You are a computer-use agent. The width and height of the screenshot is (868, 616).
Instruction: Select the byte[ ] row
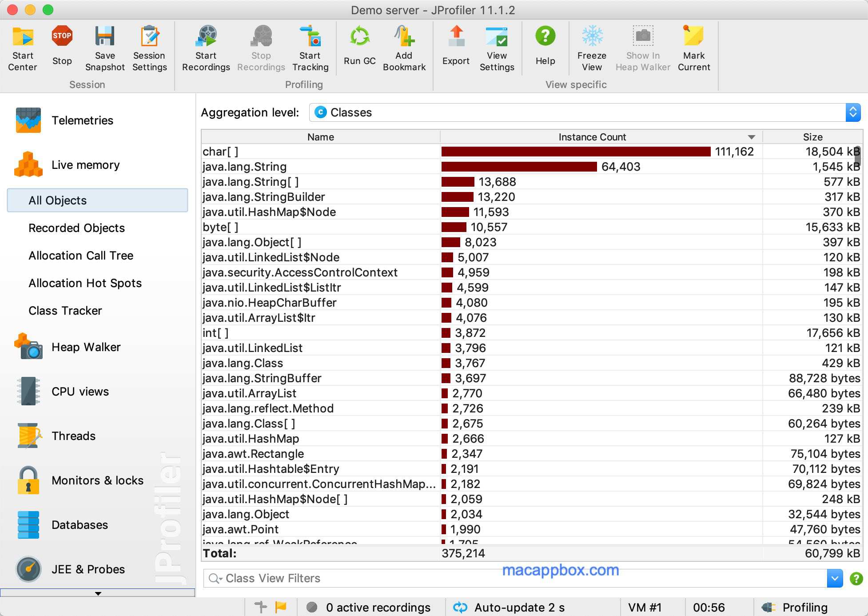click(x=532, y=227)
